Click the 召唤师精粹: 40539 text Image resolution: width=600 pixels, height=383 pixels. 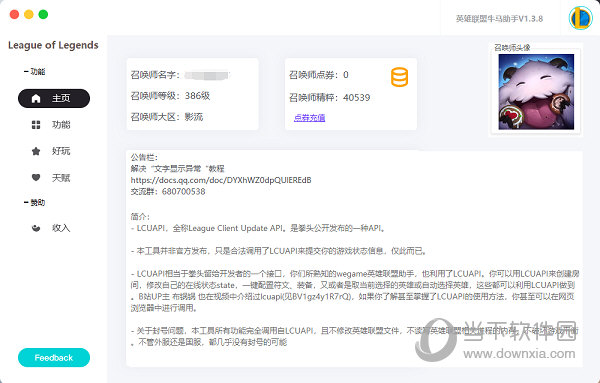pyautogui.click(x=329, y=98)
